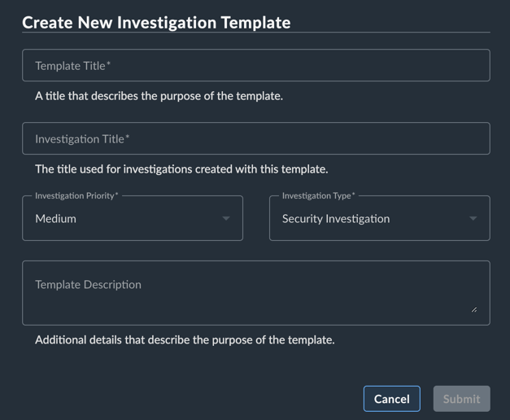This screenshot has width=510, height=420.
Task: Click the arrow icon beside Security Investigation
Action: pyautogui.click(x=473, y=218)
